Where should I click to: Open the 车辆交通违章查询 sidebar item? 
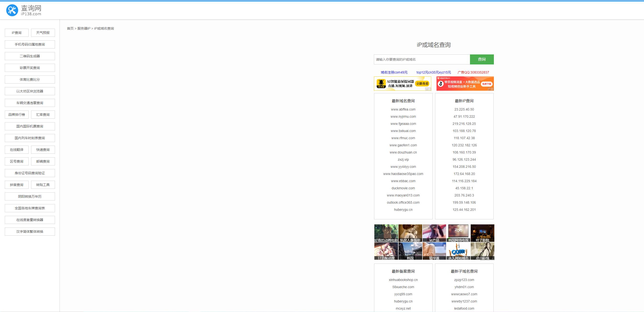(30, 103)
